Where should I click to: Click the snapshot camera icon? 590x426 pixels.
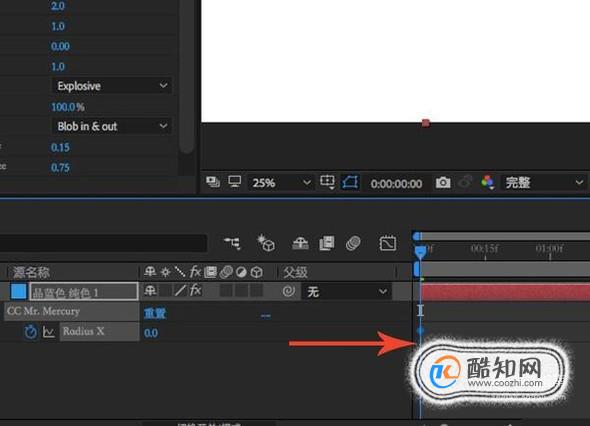(x=443, y=183)
